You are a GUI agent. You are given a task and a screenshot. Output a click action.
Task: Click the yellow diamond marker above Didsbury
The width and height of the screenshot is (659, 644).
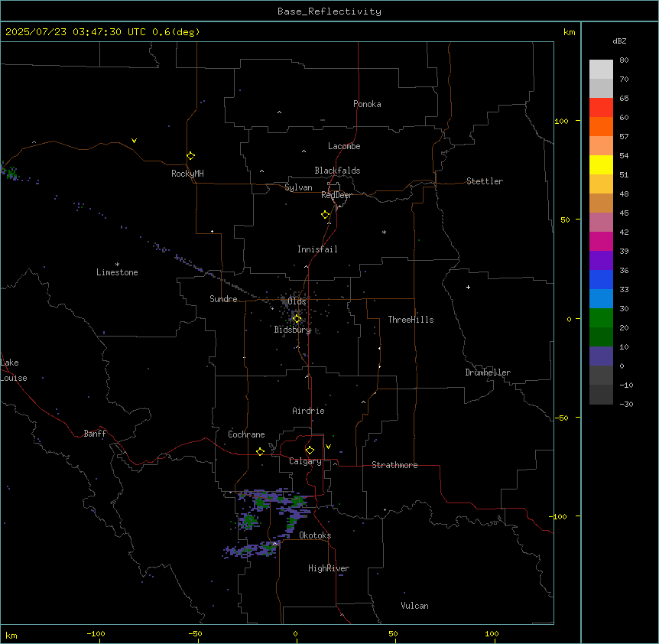point(297,319)
